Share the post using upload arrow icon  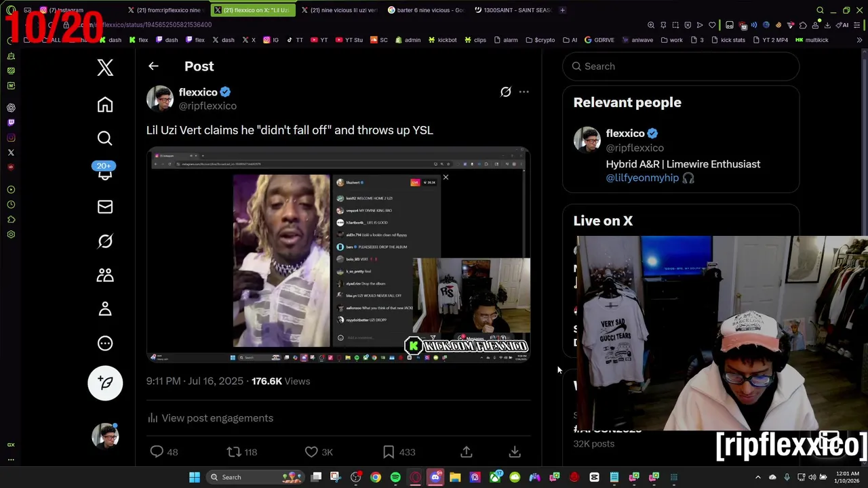[467, 451]
